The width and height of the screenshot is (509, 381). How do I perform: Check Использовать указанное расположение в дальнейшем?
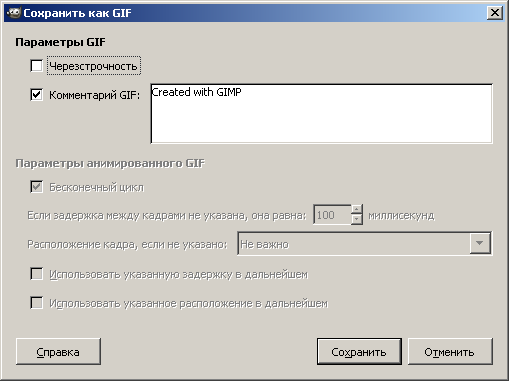(36, 303)
